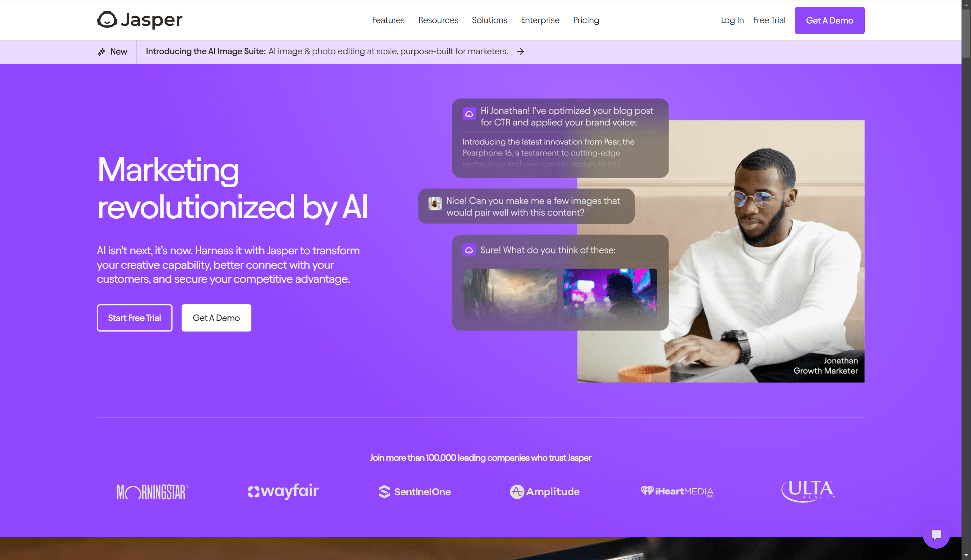Expand the Solutions navigation menu
The image size is (971, 560).
click(x=489, y=20)
